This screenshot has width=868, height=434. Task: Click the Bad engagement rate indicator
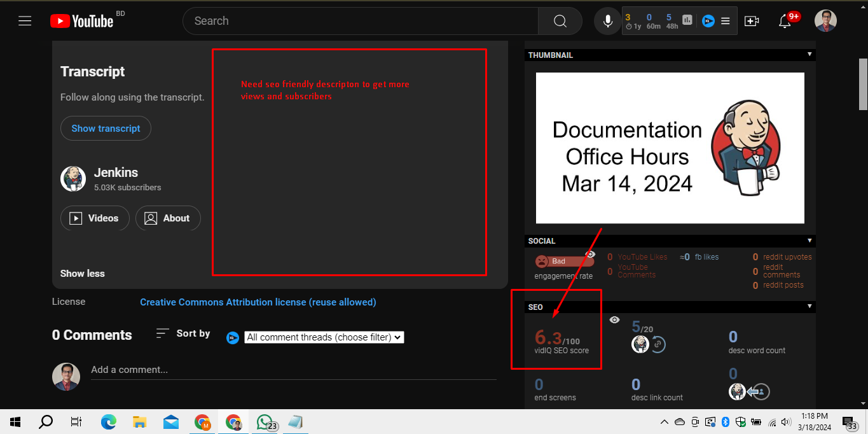tap(564, 261)
